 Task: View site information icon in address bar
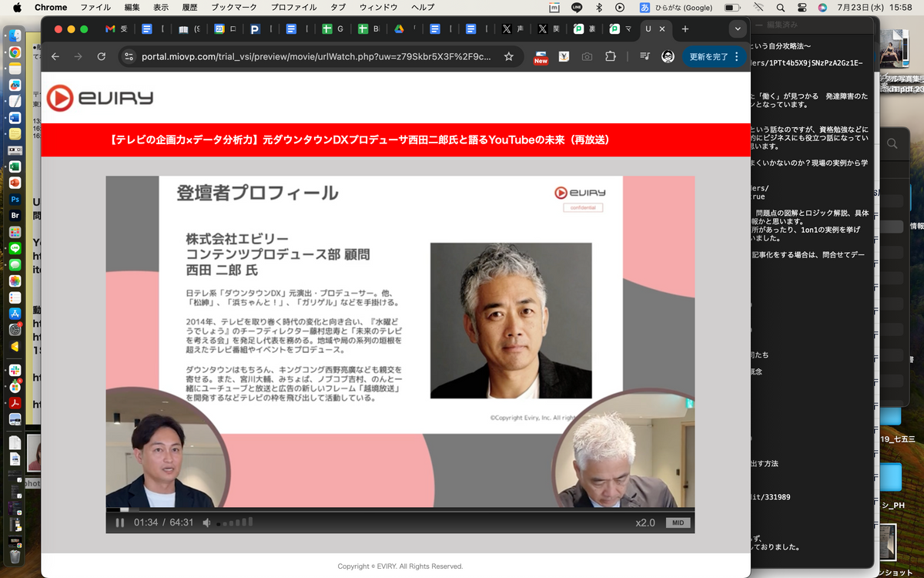pos(129,56)
